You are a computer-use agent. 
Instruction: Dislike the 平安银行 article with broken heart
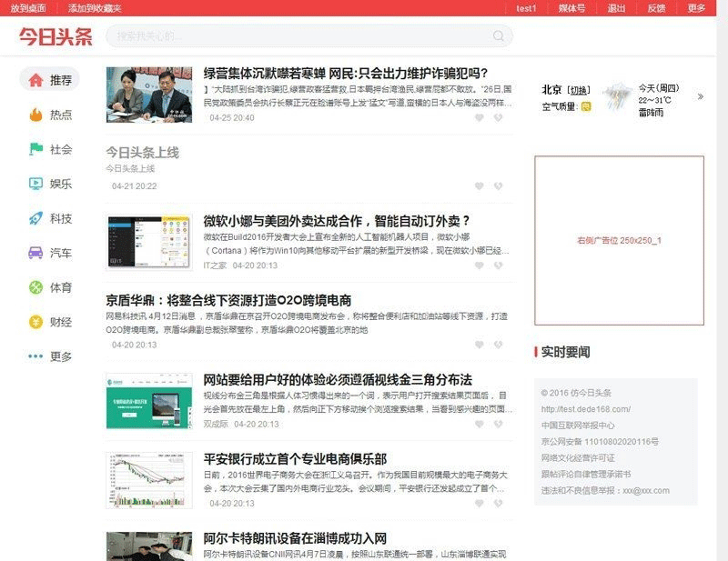498,504
